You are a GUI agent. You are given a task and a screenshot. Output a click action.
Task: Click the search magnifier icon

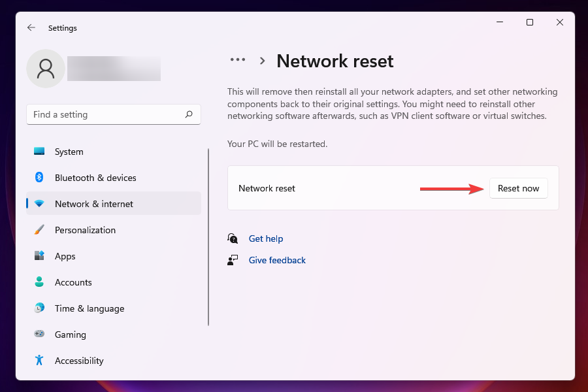(189, 114)
